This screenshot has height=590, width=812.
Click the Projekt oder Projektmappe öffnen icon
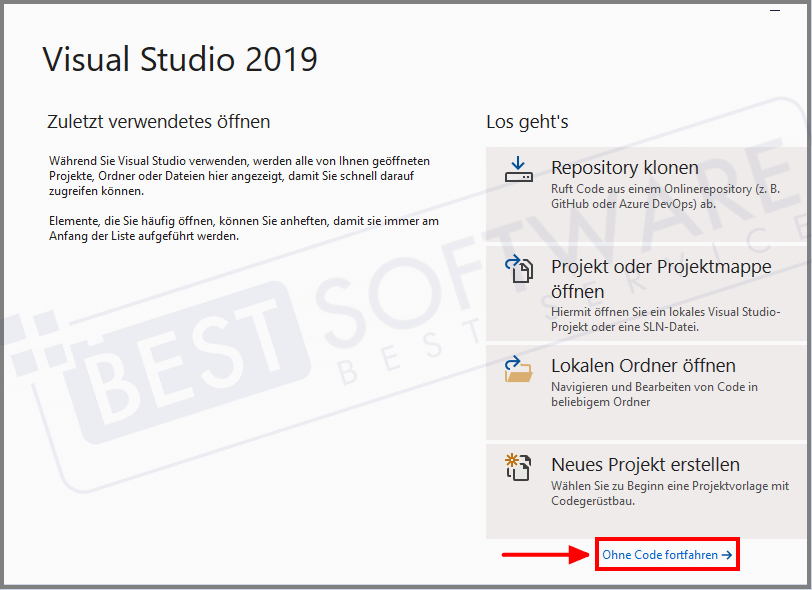(x=519, y=270)
